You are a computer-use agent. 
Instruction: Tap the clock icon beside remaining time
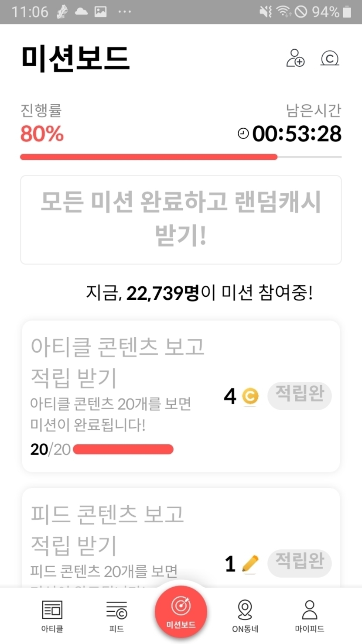click(x=243, y=134)
